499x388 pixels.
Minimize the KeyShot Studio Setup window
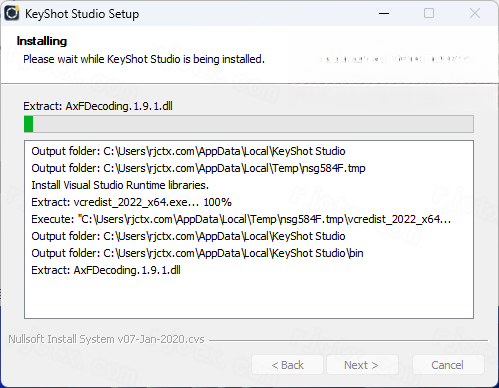pyautogui.click(x=384, y=13)
